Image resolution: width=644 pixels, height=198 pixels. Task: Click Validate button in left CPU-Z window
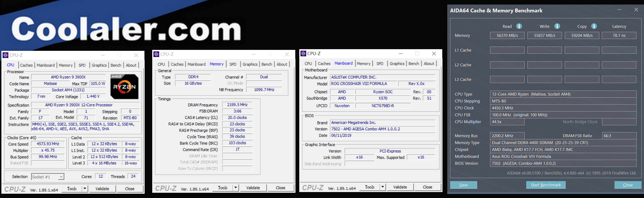tap(102, 188)
